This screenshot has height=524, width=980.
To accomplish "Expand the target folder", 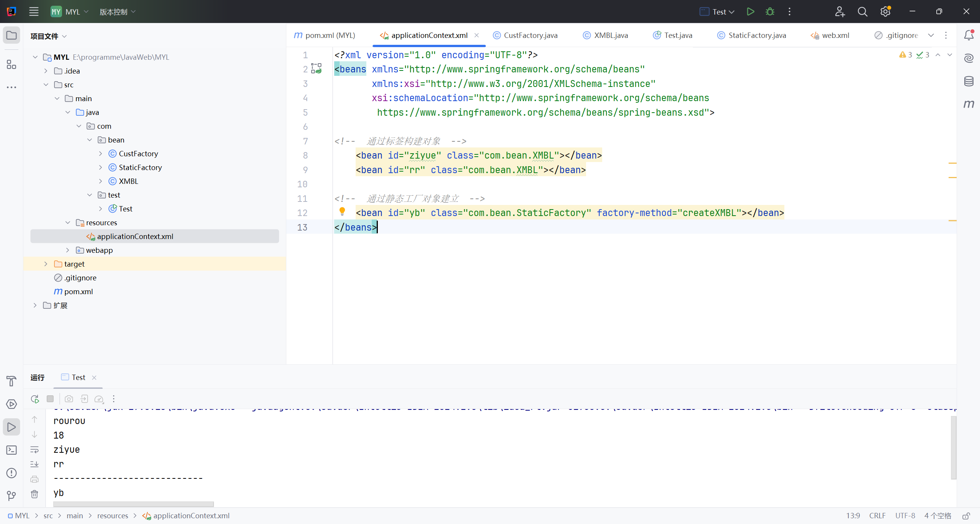I will tap(46, 264).
